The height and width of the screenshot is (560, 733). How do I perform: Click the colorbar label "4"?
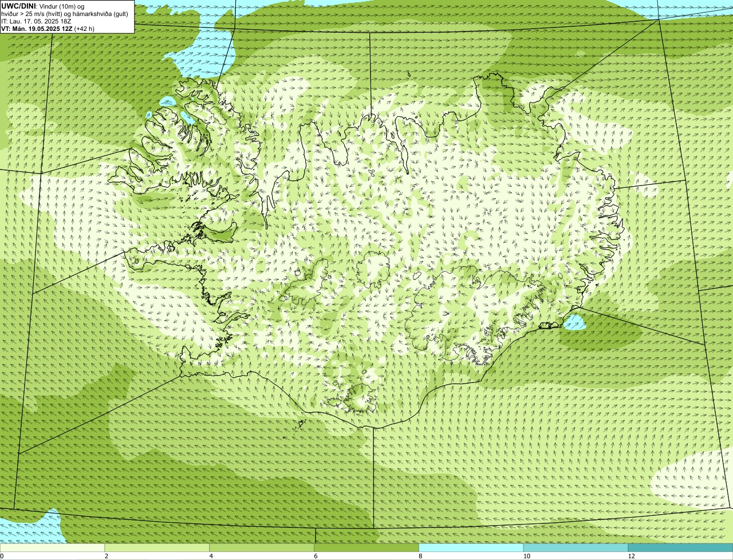pos(211,556)
